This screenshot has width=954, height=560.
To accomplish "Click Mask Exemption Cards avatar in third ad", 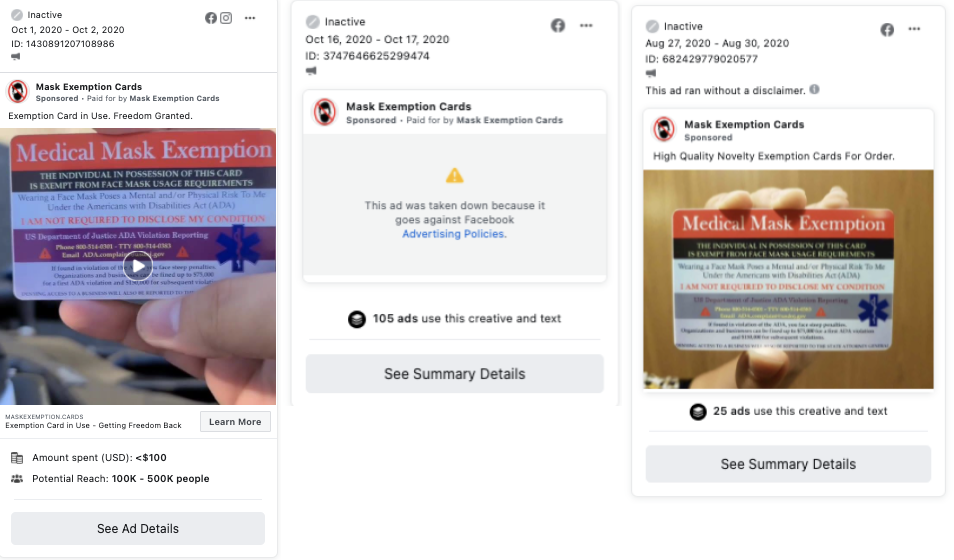I will pos(664,129).
